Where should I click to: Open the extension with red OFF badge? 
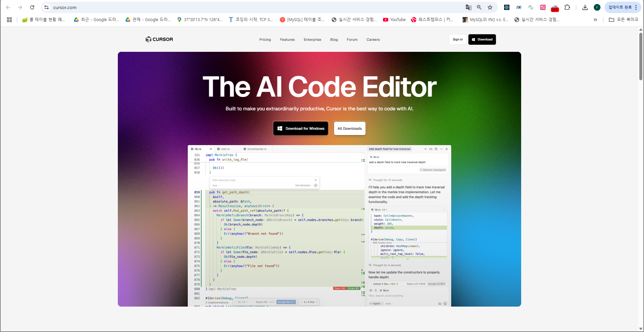[555, 8]
